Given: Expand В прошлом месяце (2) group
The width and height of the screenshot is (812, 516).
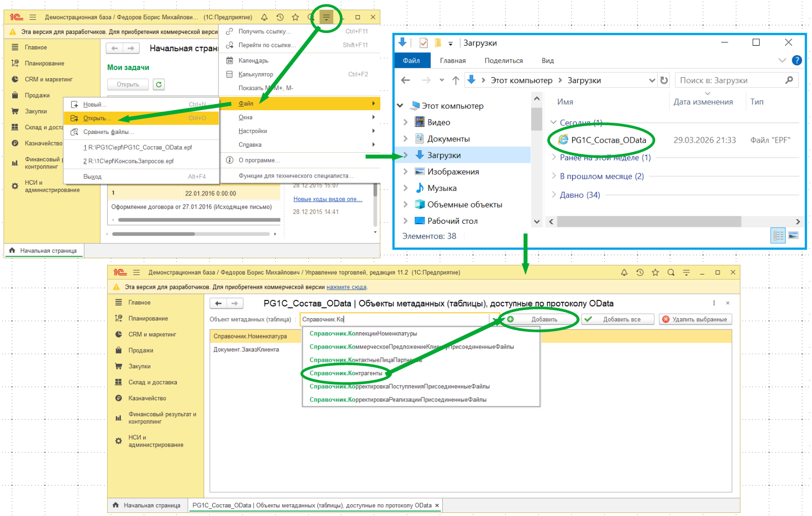Looking at the screenshot, I should [x=554, y=176].
